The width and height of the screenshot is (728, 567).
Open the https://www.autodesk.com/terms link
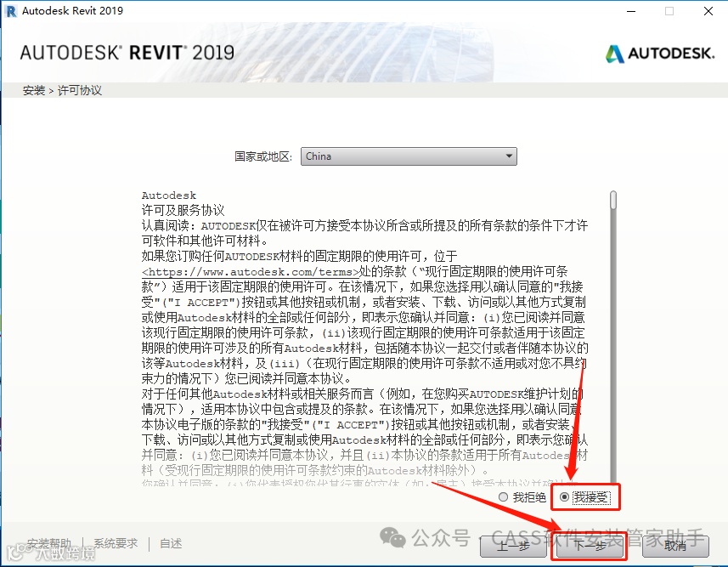tap(251, 272)
